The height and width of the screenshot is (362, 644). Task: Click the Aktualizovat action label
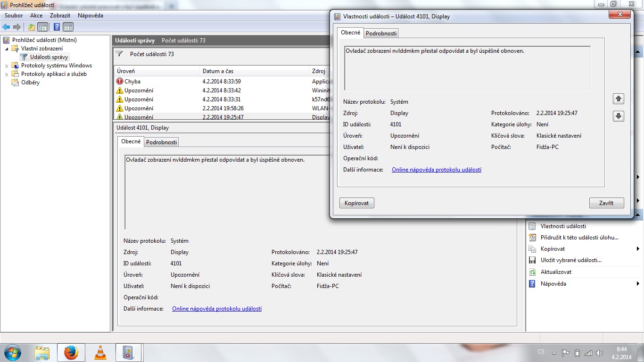[x=556, y=272]
